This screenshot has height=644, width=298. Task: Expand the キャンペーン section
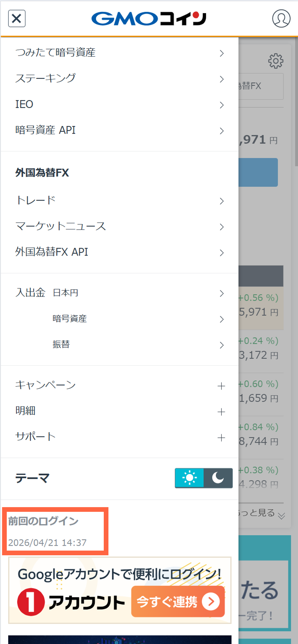120,385
